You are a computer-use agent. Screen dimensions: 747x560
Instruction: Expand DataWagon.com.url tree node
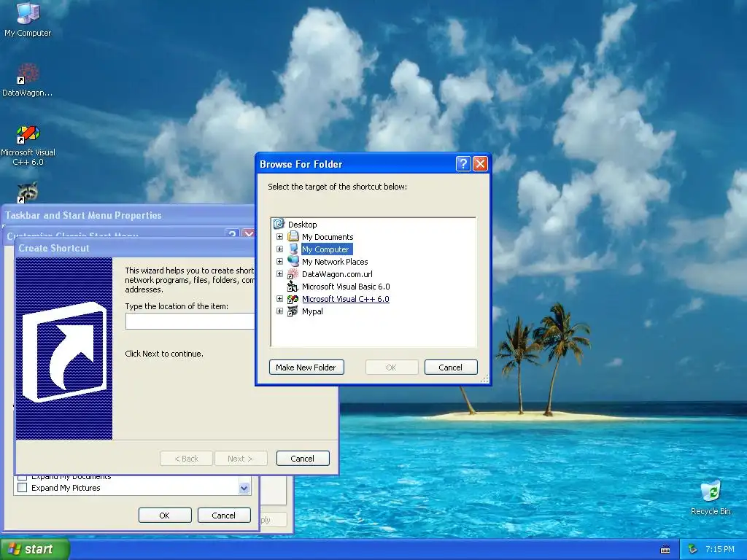point(279,274)
